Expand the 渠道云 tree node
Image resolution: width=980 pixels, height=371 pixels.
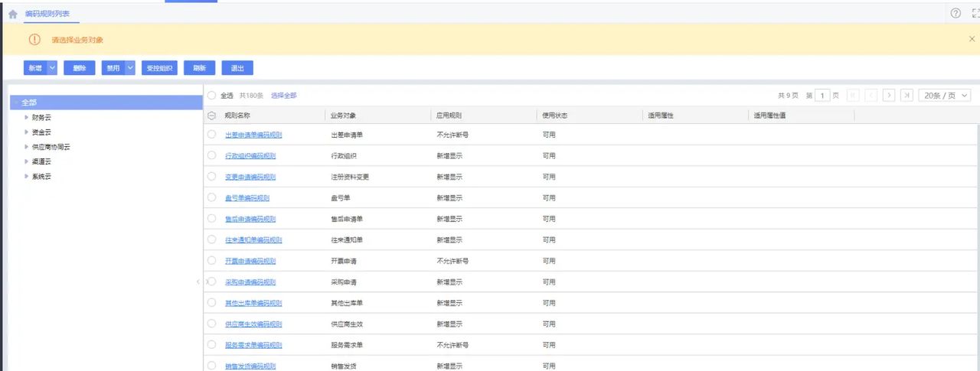(x=28, y=161)
